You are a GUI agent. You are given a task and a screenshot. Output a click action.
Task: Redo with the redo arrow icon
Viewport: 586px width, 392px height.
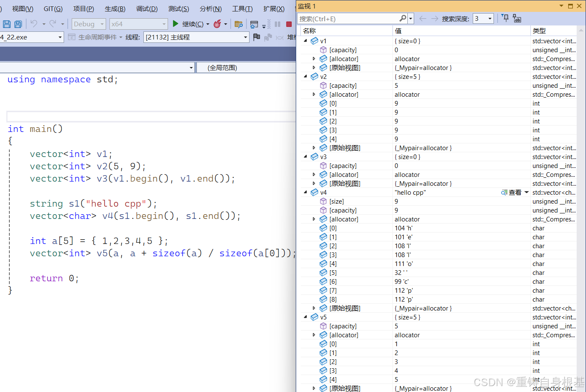[x=53, y=24]
